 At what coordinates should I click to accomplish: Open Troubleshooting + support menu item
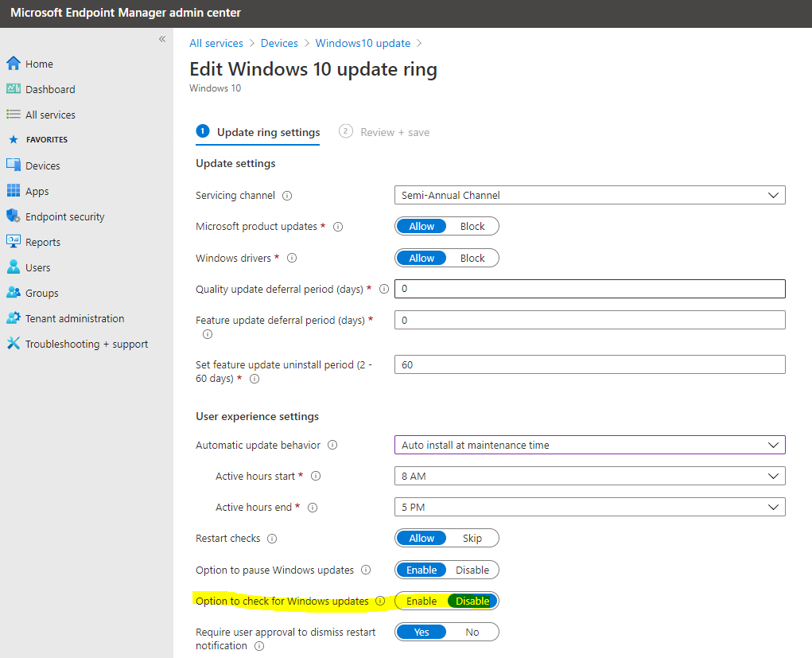[x=87, y=344]
